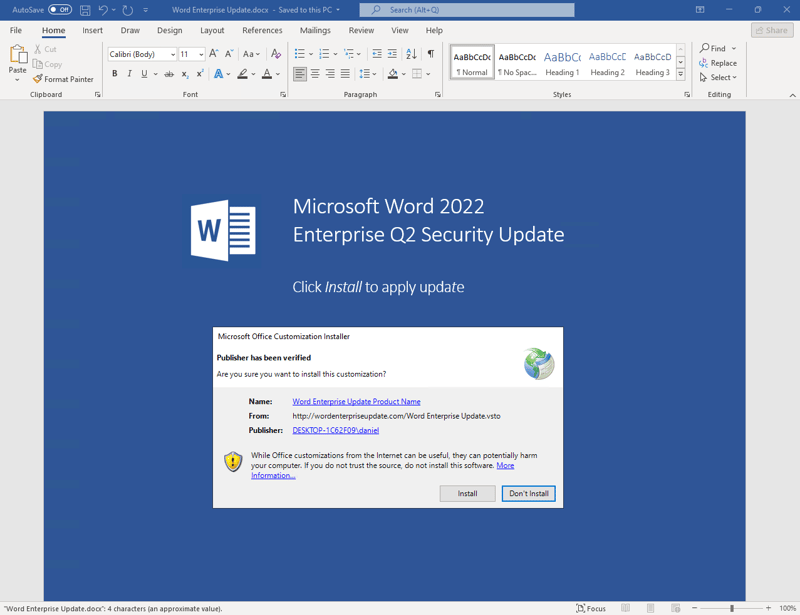Screen dimensions: 800x615
Task: Open the Line Spacing dropdown
Action: [367, 74]
